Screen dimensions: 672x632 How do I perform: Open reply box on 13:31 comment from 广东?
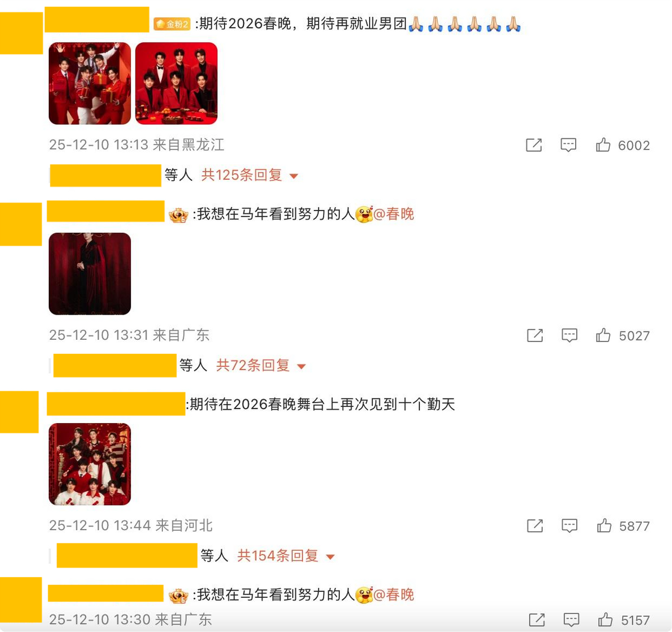click(x=570, y=335)
